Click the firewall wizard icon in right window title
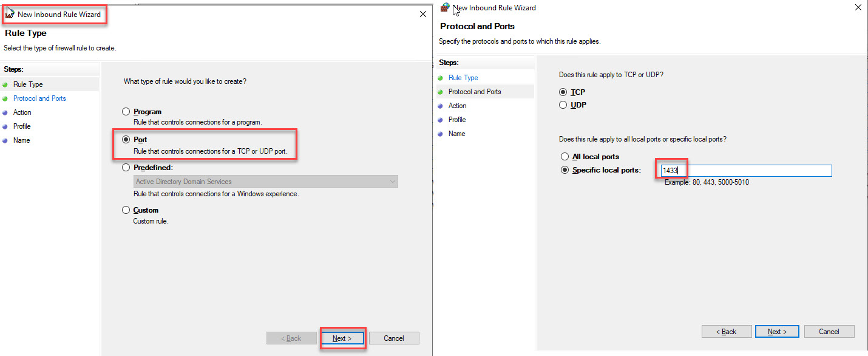Image resolution: width=868 pixels, height=356 pixels. (446, 7)
